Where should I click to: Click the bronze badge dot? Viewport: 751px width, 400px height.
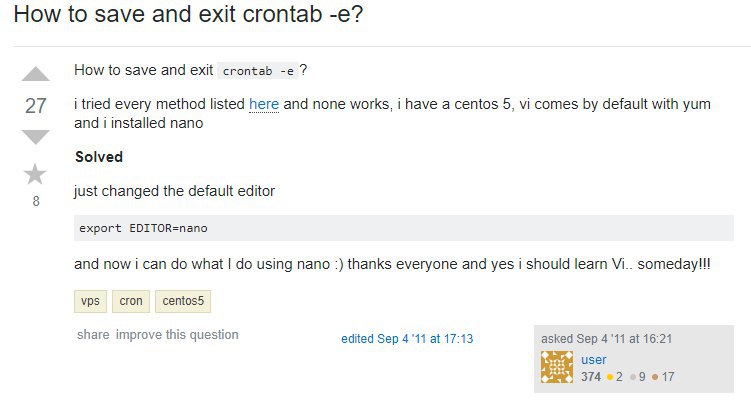(654, 377)
